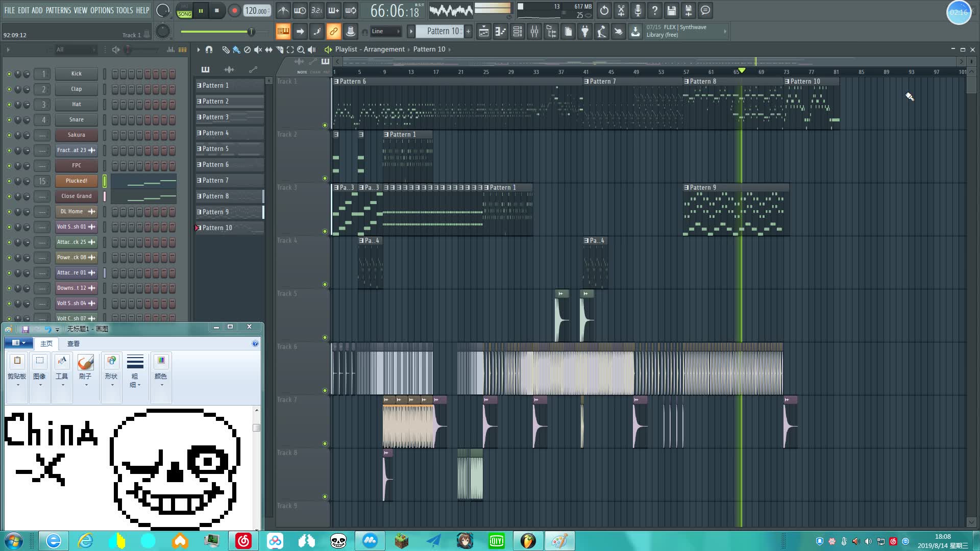Open the PATTERNS menu
The width and height of the screenshot is (980, 551).
[x=58, y=10]
